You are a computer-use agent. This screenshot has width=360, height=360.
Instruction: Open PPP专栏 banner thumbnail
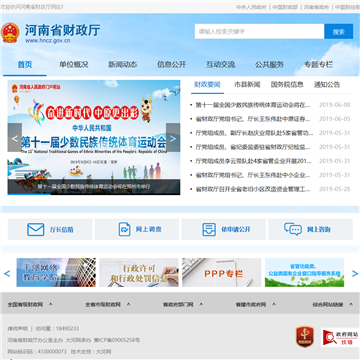click(222, 272)
